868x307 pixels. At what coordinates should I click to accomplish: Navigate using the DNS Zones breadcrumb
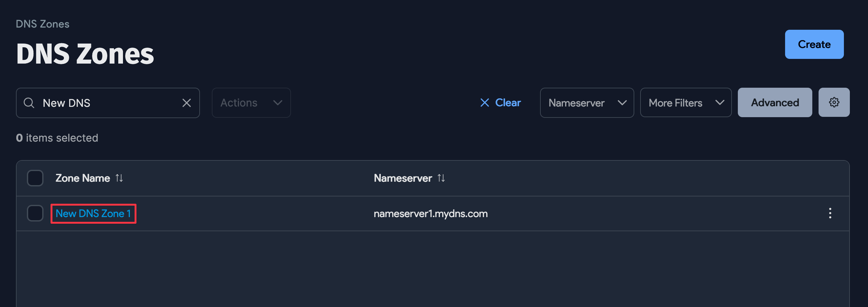[x=43, y=23]
